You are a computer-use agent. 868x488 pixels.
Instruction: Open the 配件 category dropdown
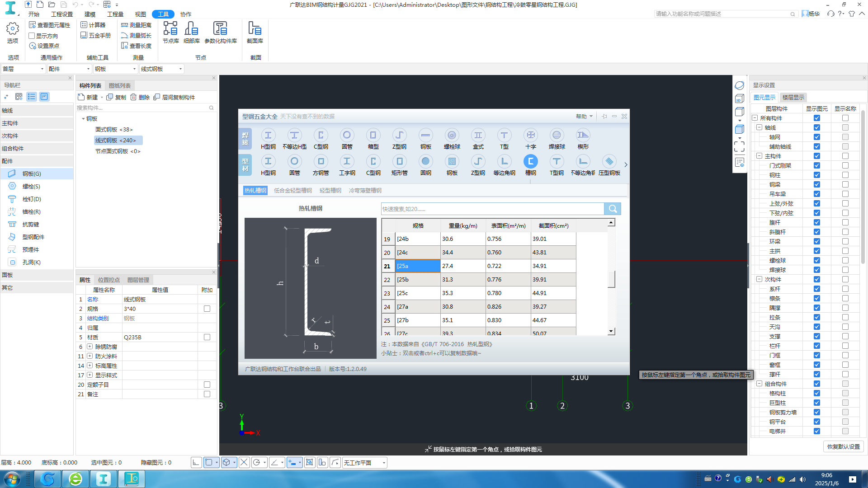tap(69, 69)
